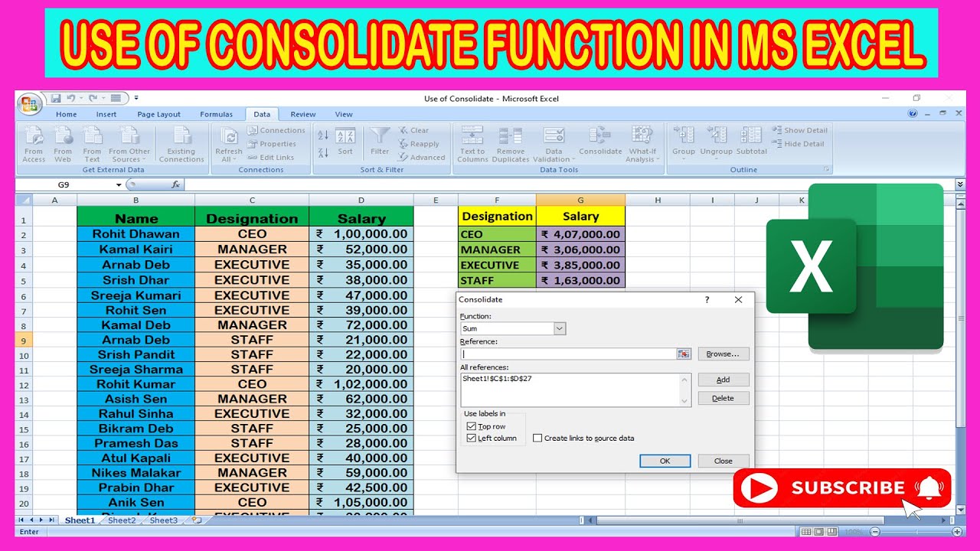Open the Existing Connections icon
The height and width of the screenshot is (551, 980).
point(181,136)
